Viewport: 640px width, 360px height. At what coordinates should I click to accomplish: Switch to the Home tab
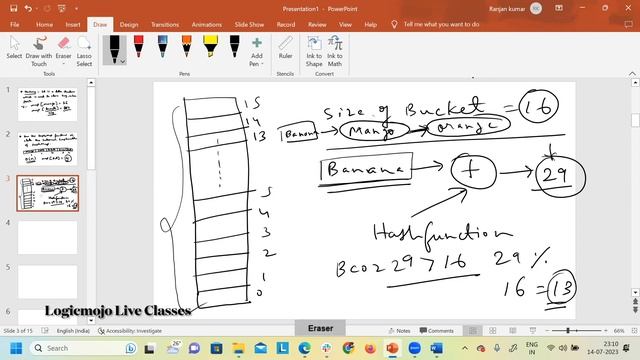[44, 24]
